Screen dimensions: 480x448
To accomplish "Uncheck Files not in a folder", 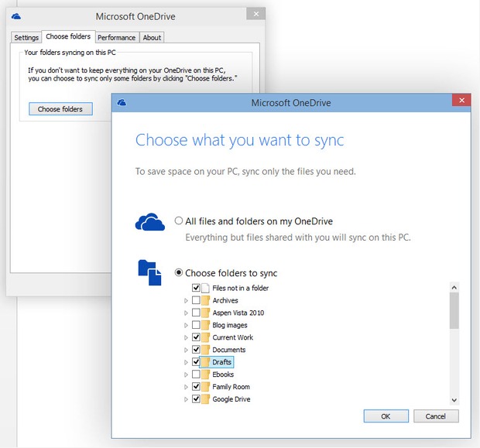I will pyautogui.click(x=196, y=288).
